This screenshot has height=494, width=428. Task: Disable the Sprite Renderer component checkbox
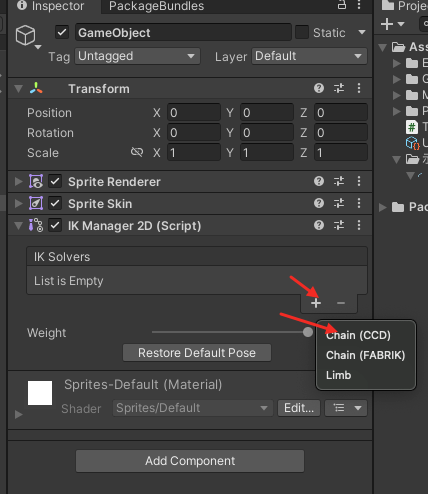(x=55, y=182)
